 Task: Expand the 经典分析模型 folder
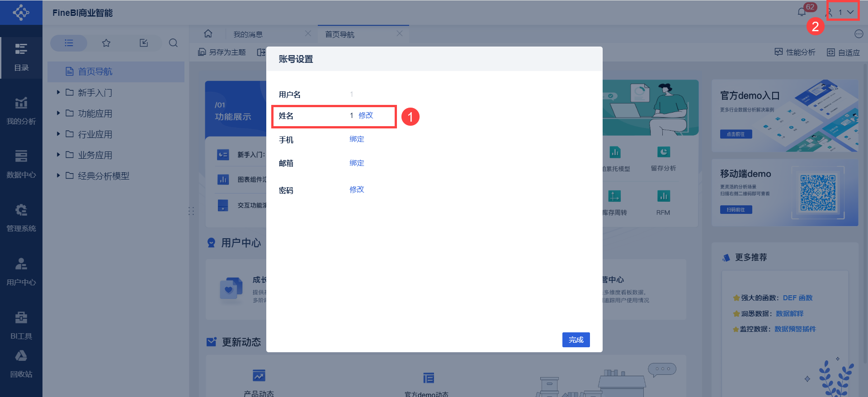pos(58,175)
